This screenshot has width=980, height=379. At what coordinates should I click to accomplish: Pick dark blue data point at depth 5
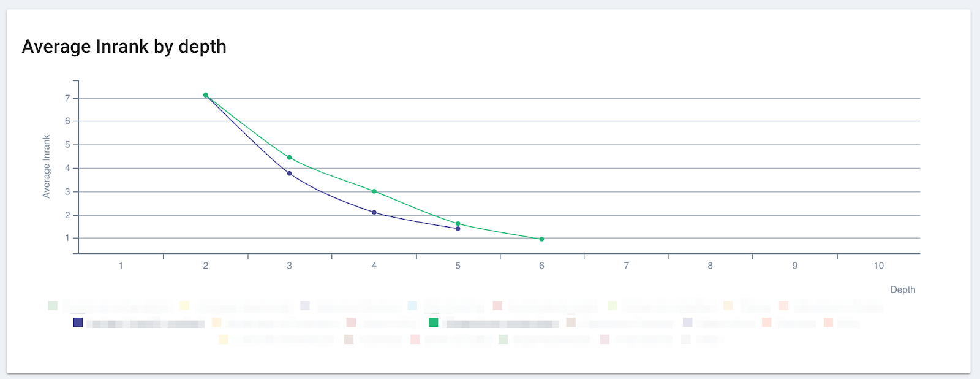click(458, 229)
